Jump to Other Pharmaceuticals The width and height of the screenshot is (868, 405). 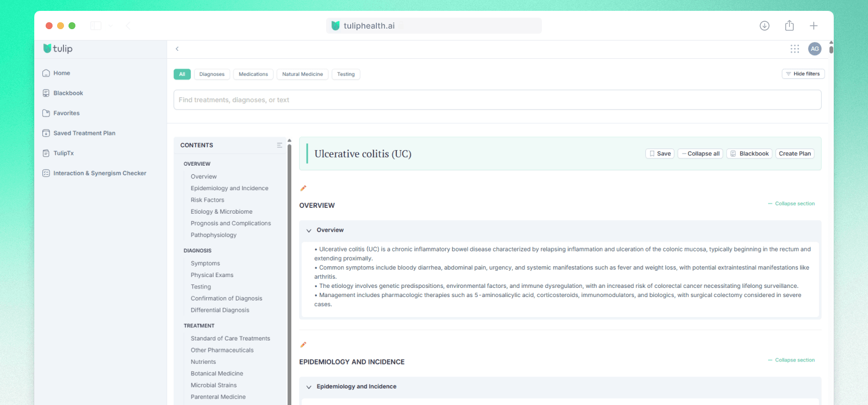coord(222,350)
